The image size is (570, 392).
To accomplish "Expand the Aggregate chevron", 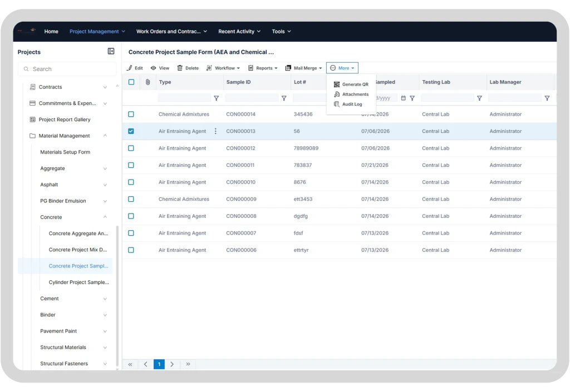I will [105, 168].
